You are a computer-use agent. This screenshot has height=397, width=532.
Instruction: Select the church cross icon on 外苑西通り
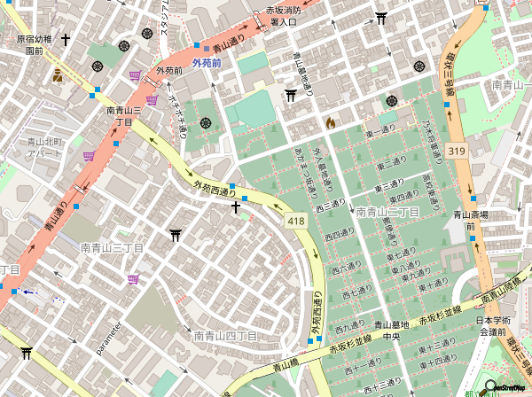235,207
